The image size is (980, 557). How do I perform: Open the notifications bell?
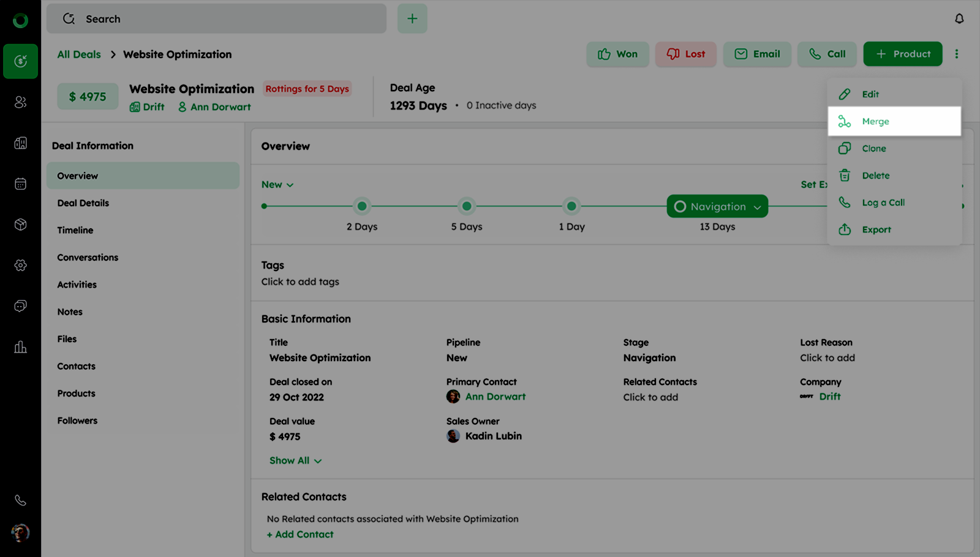click(959, 19)
